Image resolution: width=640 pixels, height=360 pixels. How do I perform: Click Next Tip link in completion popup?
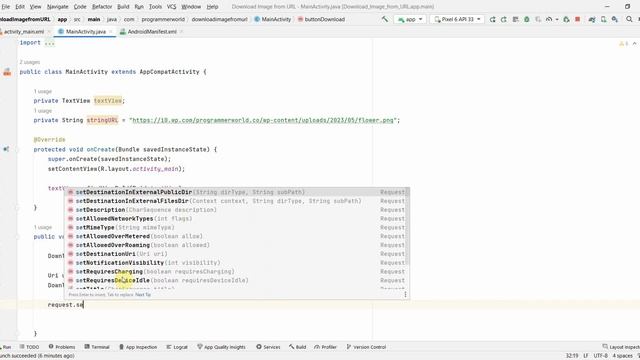point(143,295)
